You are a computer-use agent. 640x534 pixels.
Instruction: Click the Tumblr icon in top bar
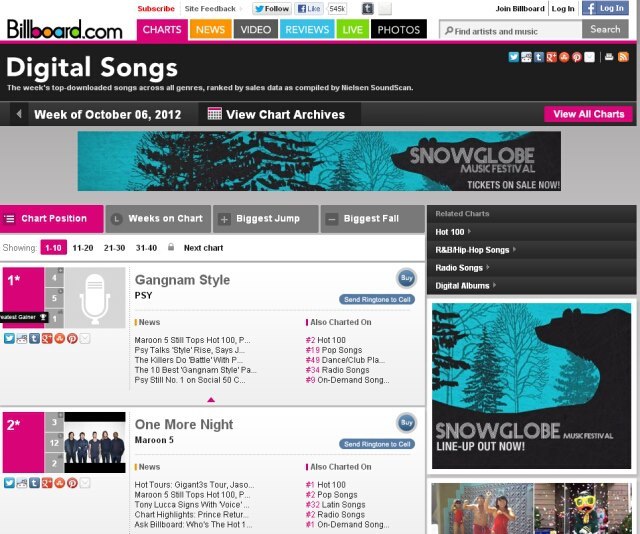tap(367, 9)
